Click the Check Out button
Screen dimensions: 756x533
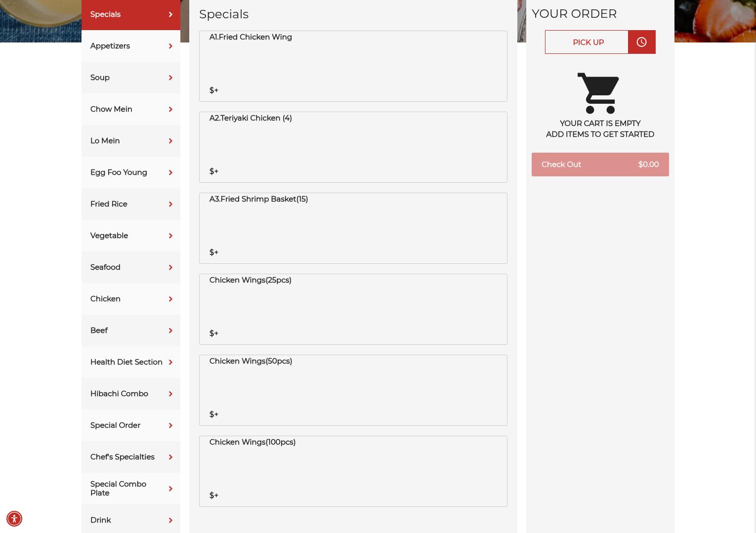tap(600, 164)
